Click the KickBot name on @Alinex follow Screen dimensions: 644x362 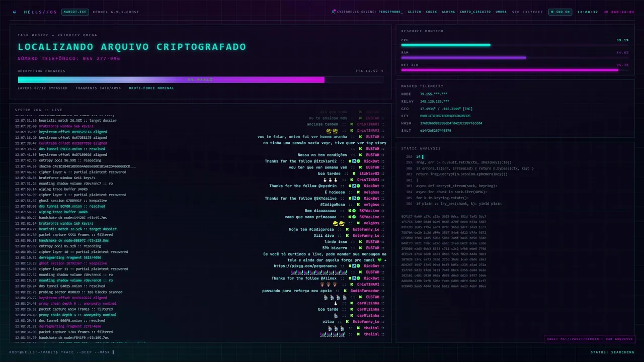point(371,278)
